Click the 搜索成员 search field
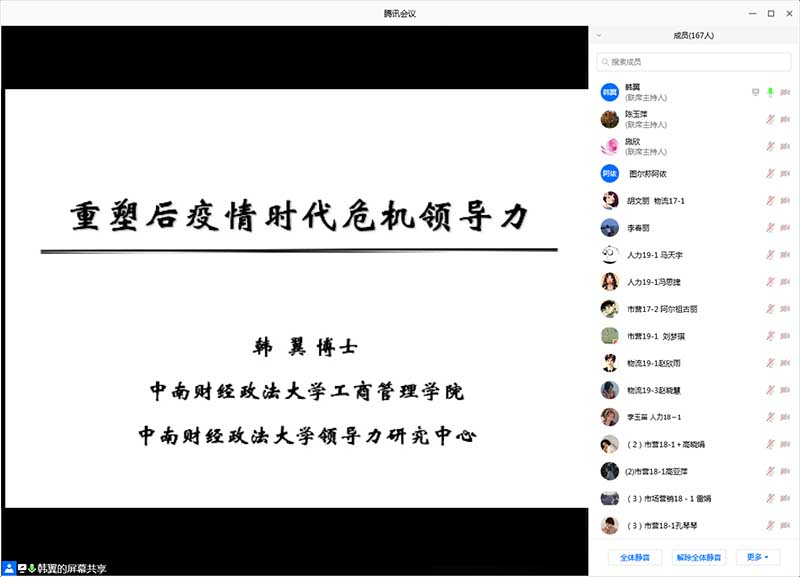 pos(693,62)
